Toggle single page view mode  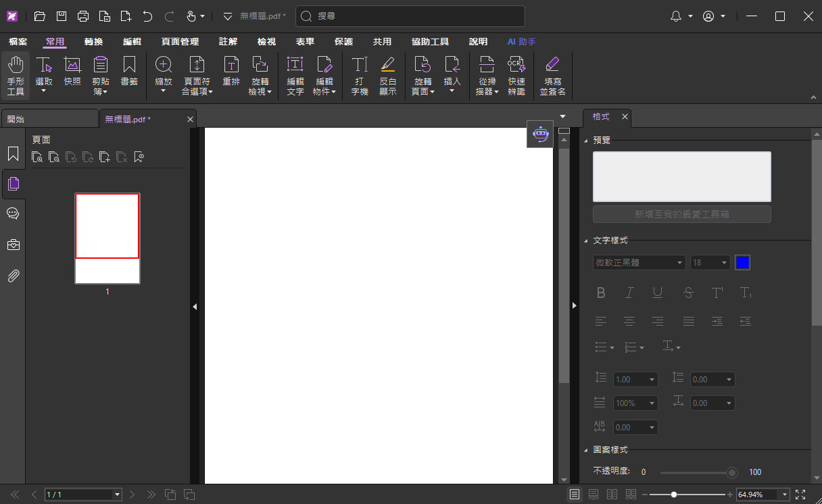coord(575,495)
